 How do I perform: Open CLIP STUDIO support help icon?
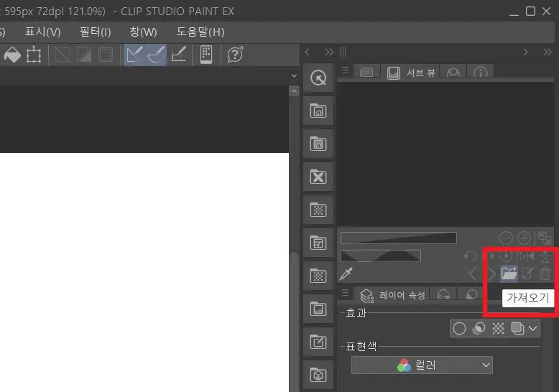pyautogui.click(x=235, y=55)
